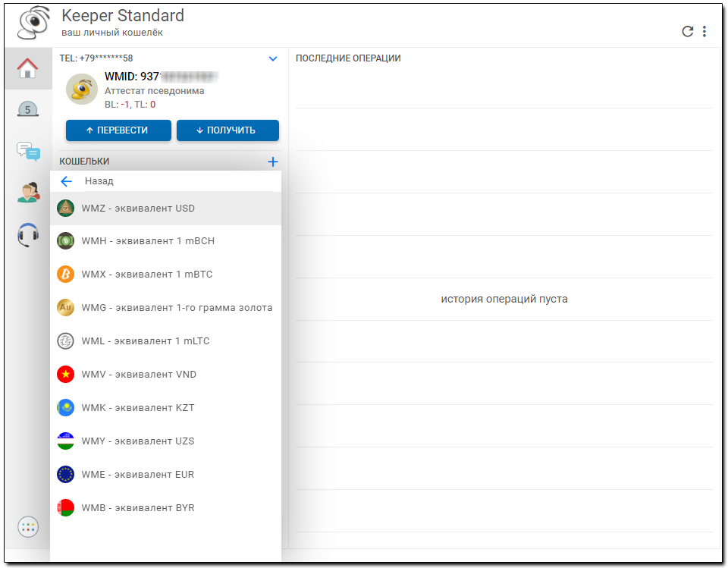Click the ПОЛУЧИТЬ receive button
Screen dimensions: 728x568
[227, 130]
